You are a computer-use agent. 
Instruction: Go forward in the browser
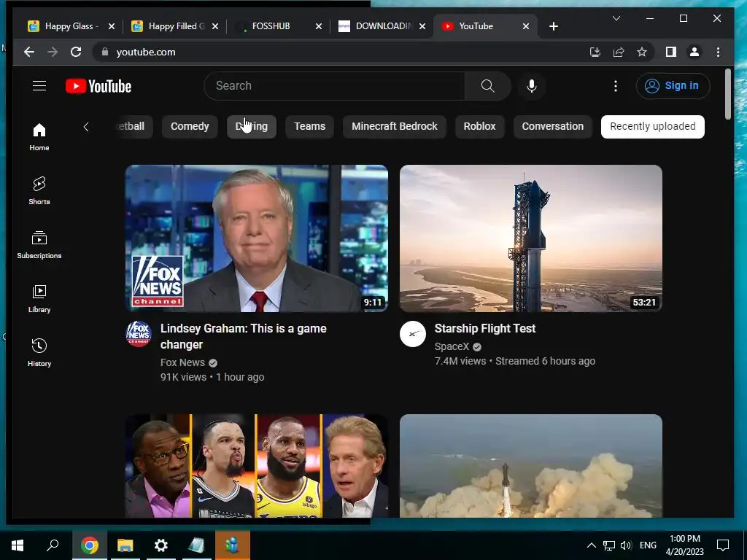(x=53, y=52)
